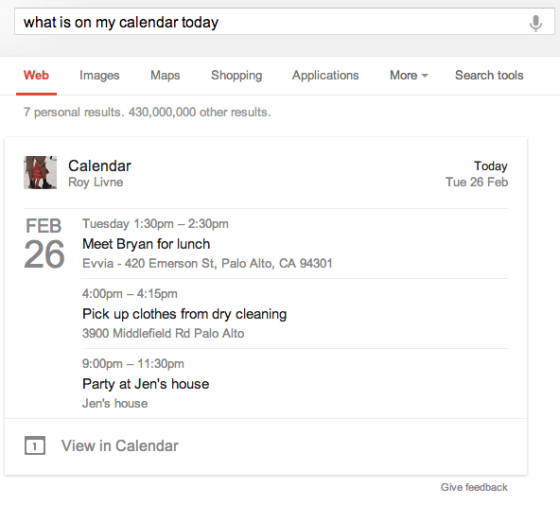Open the Pick up clothes from dry cleaning event
Image resolution: width=560 pixels, height=505 pixels.
[x=184, y=314]
